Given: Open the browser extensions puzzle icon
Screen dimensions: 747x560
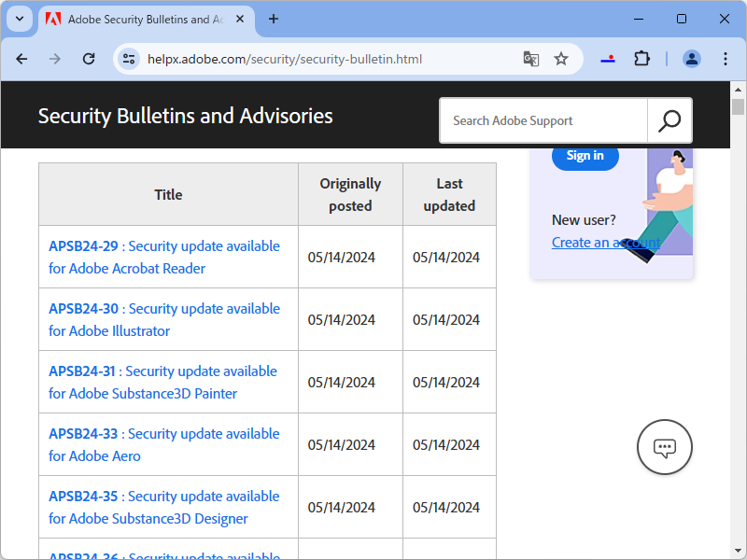Looking at the screenshot, I should click(x=641, y=59).
